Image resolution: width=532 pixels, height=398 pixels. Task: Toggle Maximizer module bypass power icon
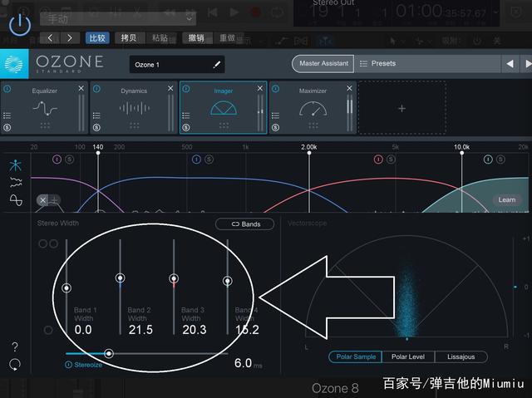[275, 89]
